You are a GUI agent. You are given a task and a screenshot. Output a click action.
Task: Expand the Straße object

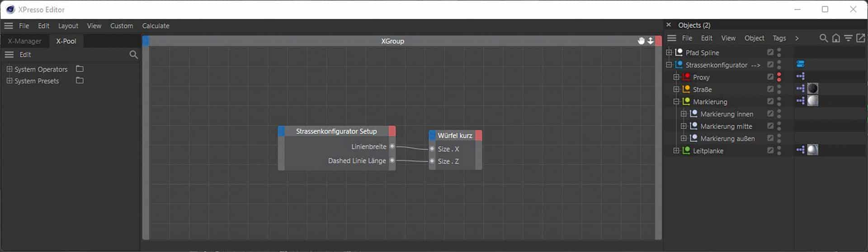point(676,89)
